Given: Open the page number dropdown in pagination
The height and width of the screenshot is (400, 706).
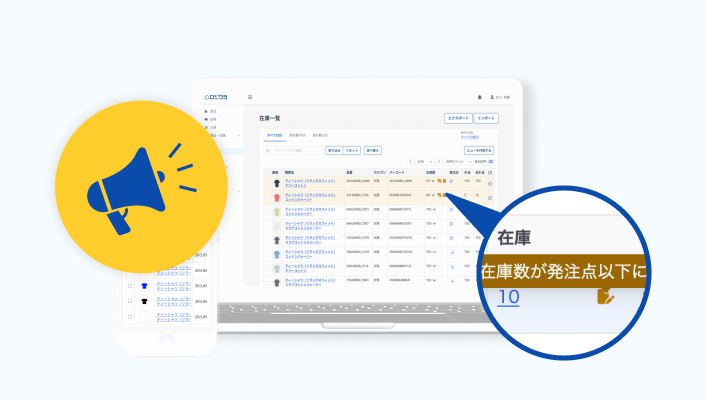Looking at the screenshot, I should pos(423,161).
